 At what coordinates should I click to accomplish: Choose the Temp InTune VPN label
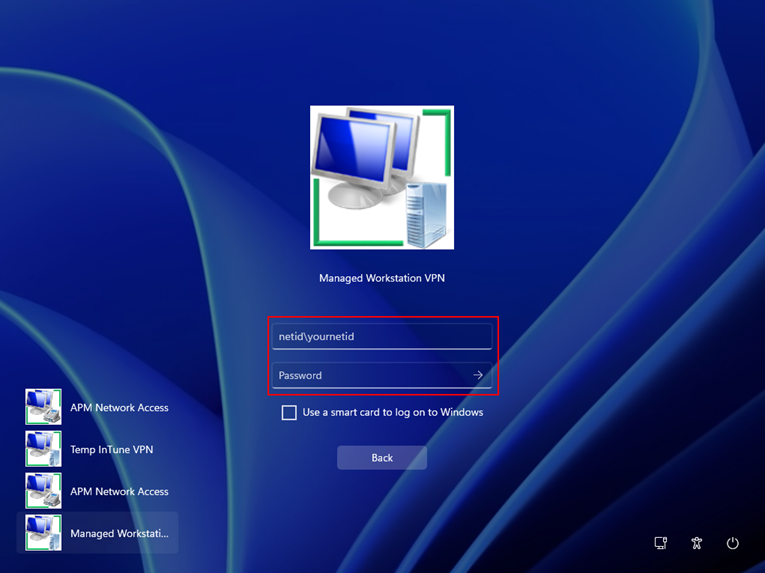point(112,450)
